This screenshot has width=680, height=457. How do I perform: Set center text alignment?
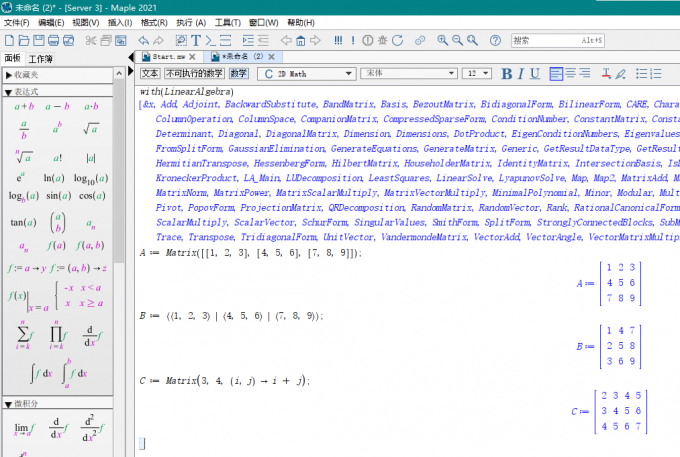point(571,74)
